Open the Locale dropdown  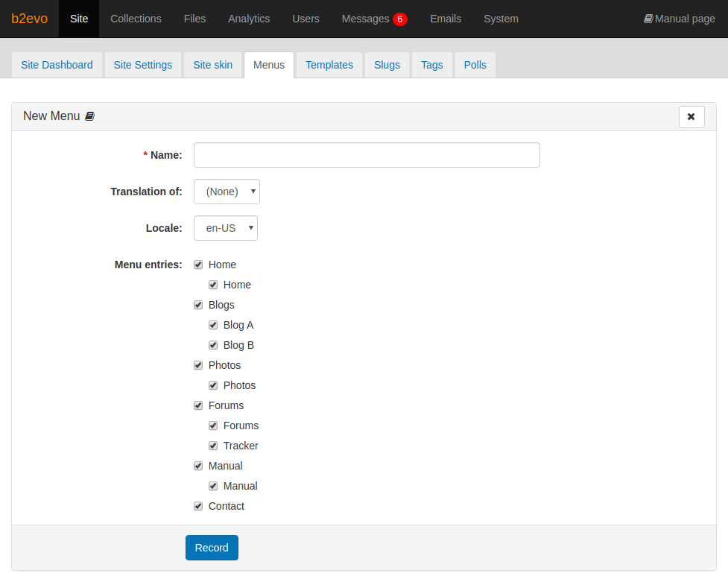pyautogui.click(x=225, y=228)
